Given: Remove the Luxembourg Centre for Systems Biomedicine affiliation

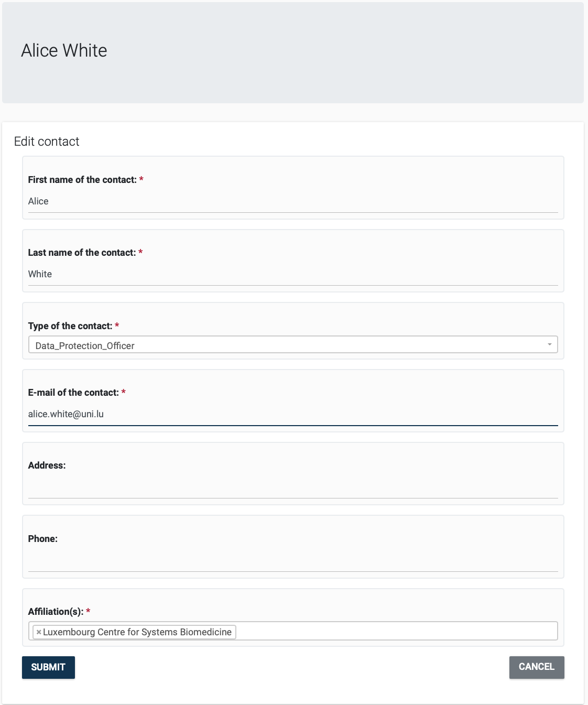Looking at the screenshot, I should pyautogui.click(x=39, y=632).
